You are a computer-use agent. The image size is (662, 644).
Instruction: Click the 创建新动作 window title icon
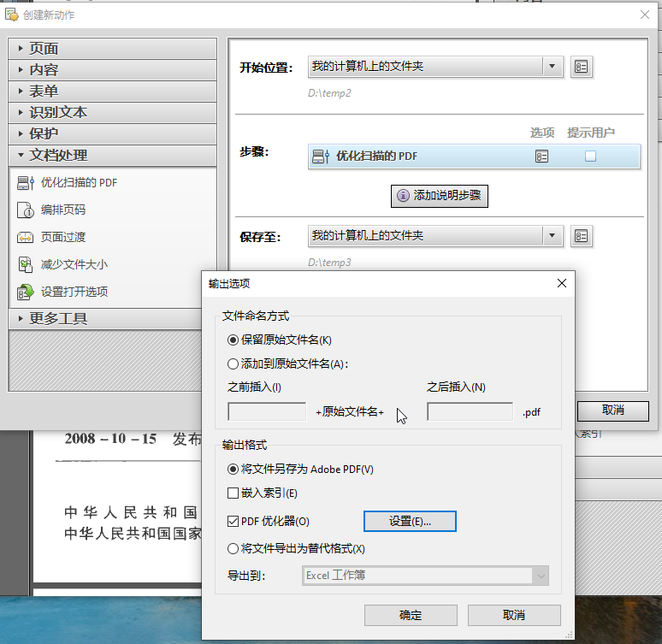coord(12,15)
